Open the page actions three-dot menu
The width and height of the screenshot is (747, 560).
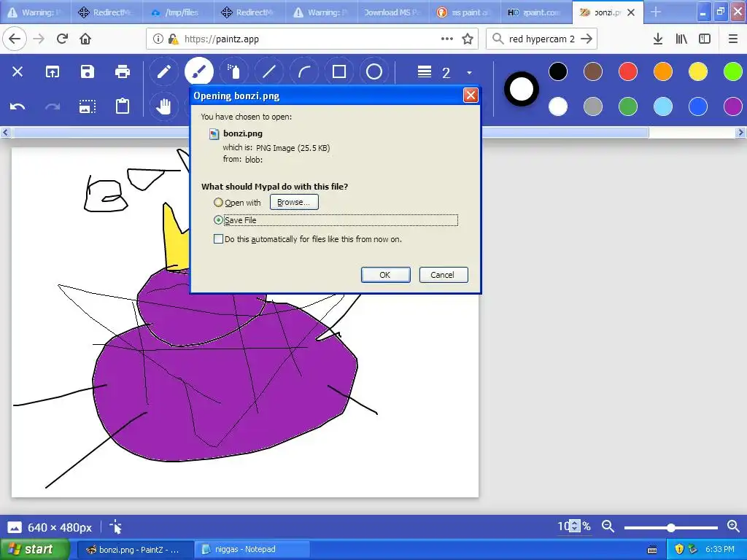[447, 39]
